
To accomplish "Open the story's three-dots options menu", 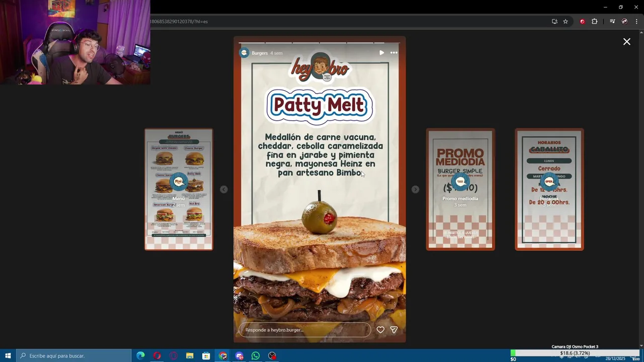I will tap(394, 53).
